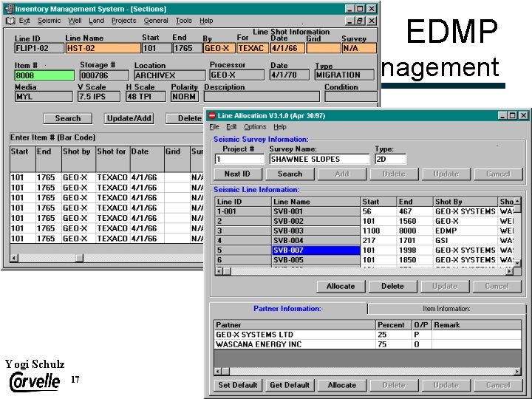
Task: Click the seismic line table scroll-up arrow
Action: 517,201
